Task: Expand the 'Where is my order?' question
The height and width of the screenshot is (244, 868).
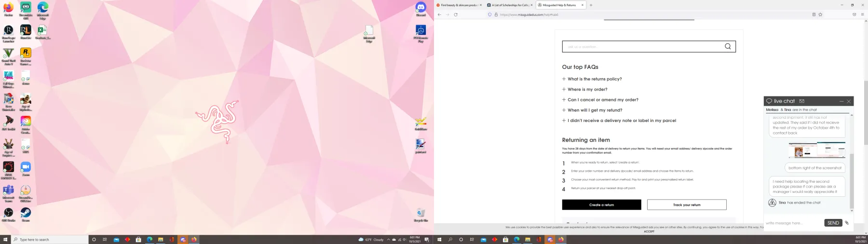Action: pos(584,89)
